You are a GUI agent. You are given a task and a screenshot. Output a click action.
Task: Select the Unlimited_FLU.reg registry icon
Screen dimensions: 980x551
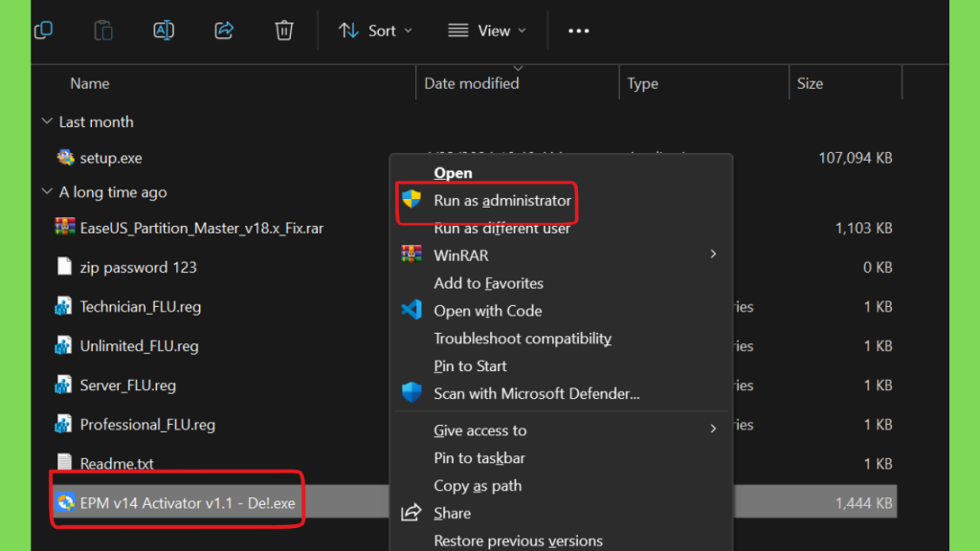pyautogui.click(x=63, y=345)
